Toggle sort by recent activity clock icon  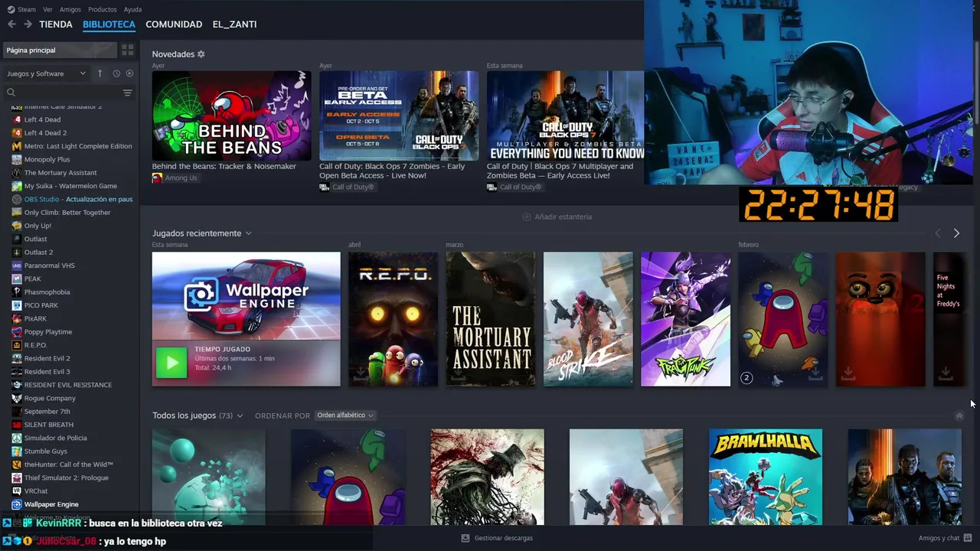coord(116,73)
